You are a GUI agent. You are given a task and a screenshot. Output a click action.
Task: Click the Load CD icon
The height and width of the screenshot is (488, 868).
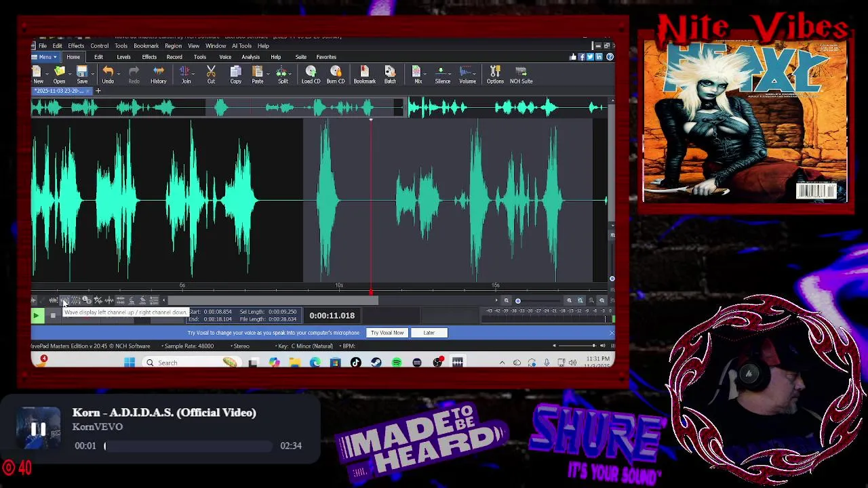(311, 75)
